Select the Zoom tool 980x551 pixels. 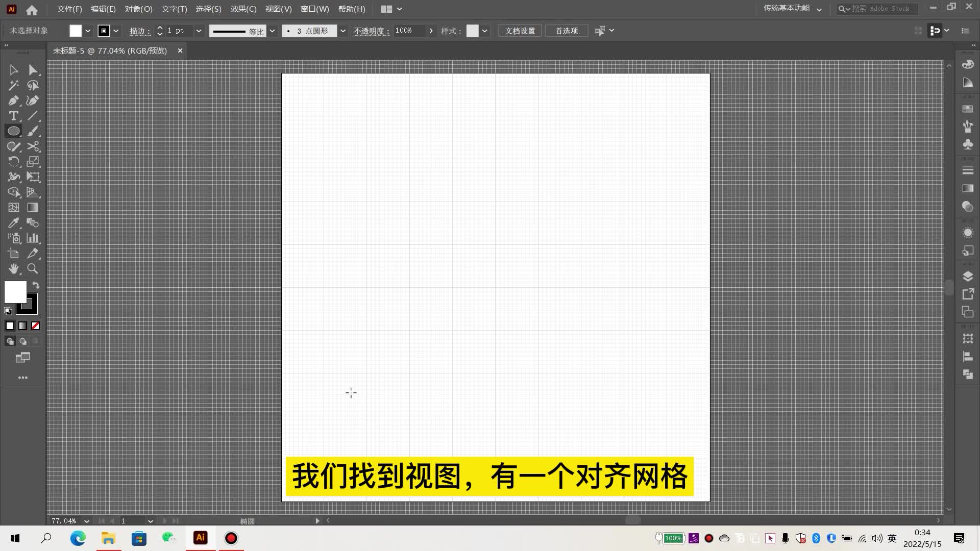point(33,269)
